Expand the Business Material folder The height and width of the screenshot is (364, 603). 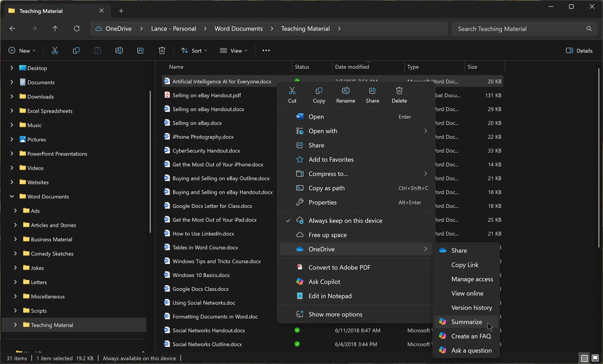click(x=15, y=239)
